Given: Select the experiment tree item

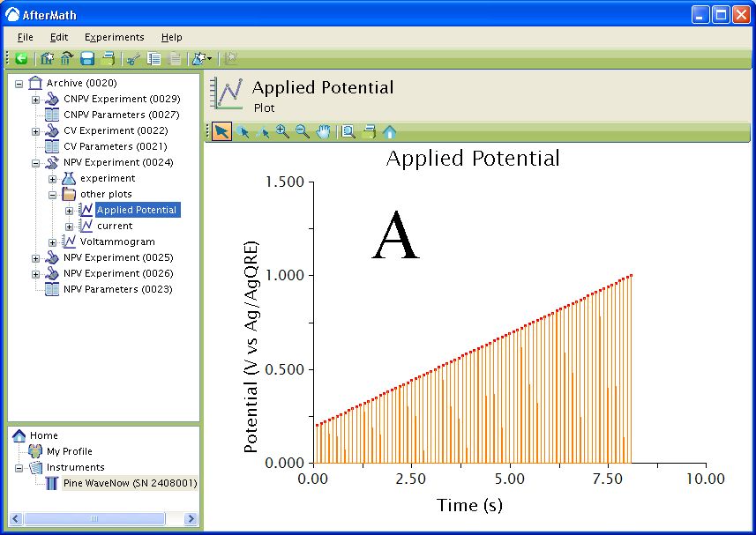Looking at the screenshot, I should [108, 178].
